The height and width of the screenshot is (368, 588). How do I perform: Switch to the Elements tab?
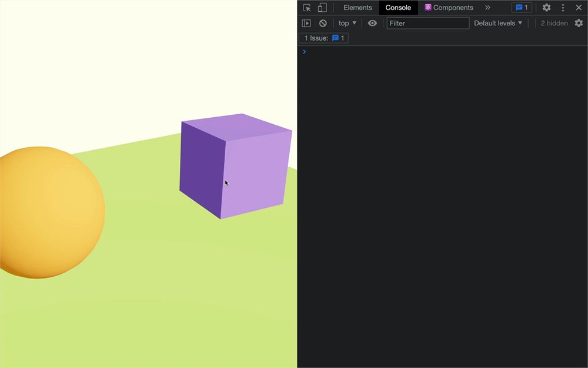358,8
